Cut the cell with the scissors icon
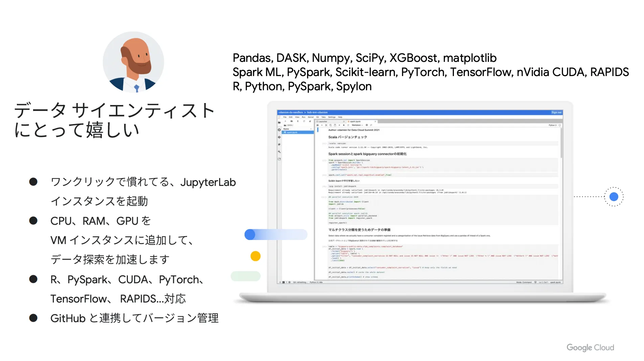Screen dimensions: 644x361 coord(326,125)
